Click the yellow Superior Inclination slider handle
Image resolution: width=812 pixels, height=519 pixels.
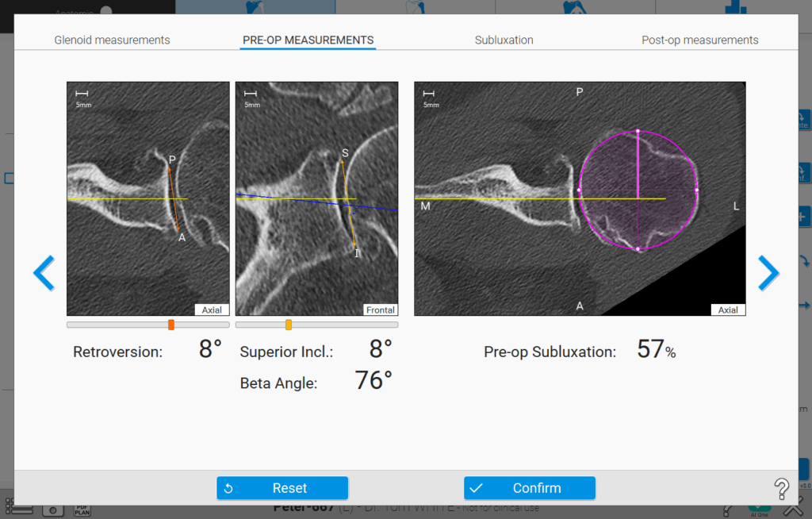pyautogui.click(x=289, y=325)
